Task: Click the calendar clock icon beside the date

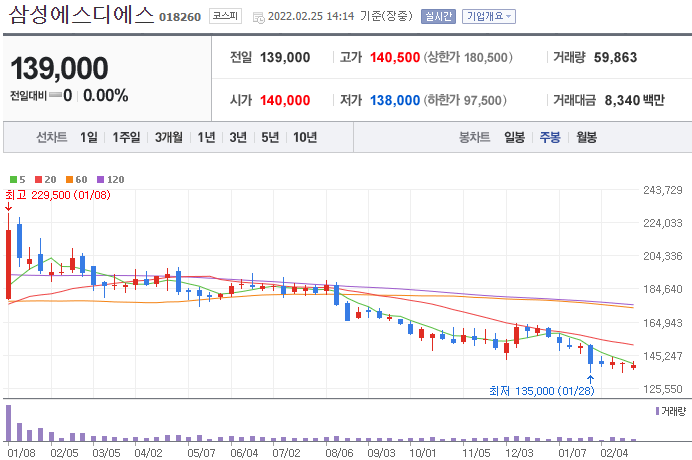Action: [x=259, y=17]
